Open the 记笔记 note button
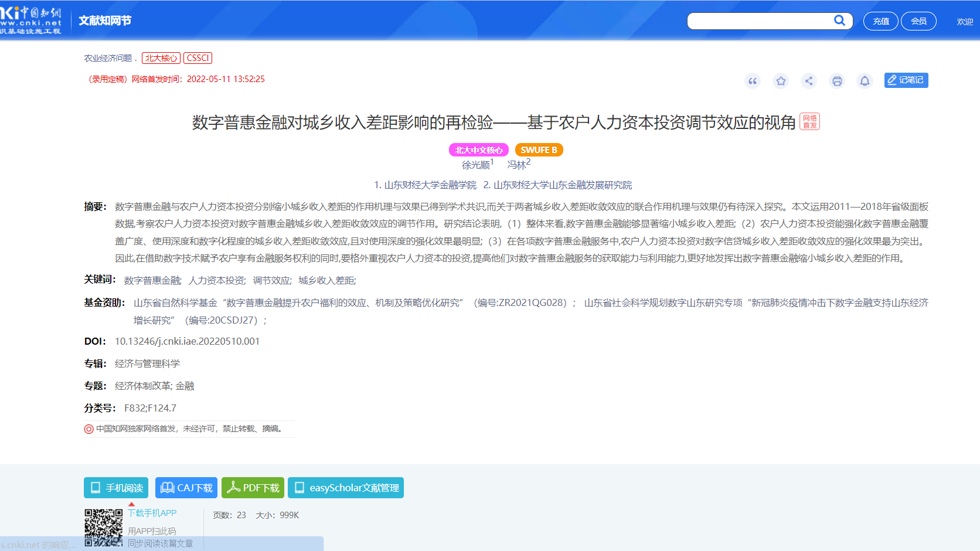 (x=906, y=80)
